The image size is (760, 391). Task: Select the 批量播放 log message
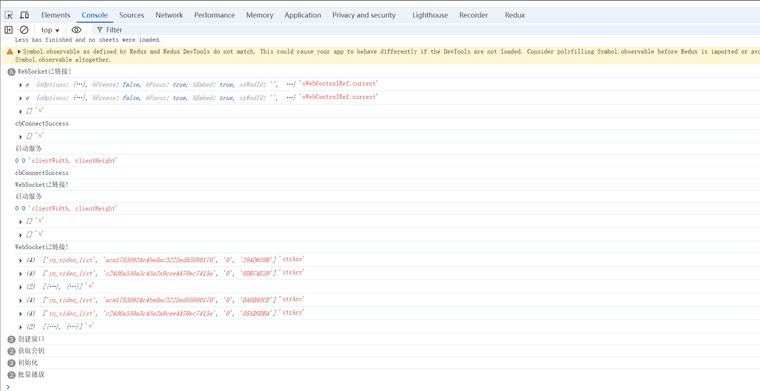(31, 375)
